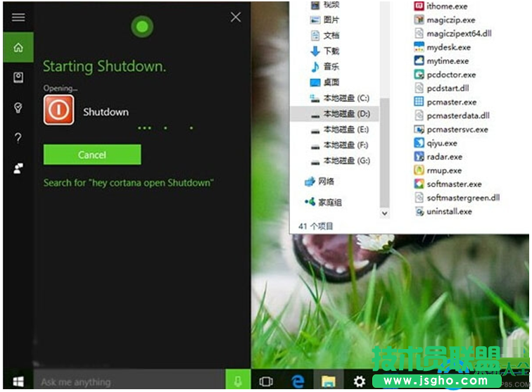
Task: Open File Explorer from the taskbar
Action: pos(328,381)
